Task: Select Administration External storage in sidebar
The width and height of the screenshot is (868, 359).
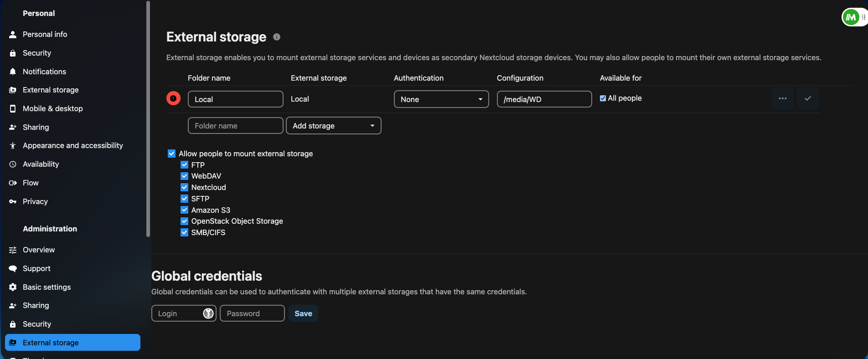Action: pos(72,343)
